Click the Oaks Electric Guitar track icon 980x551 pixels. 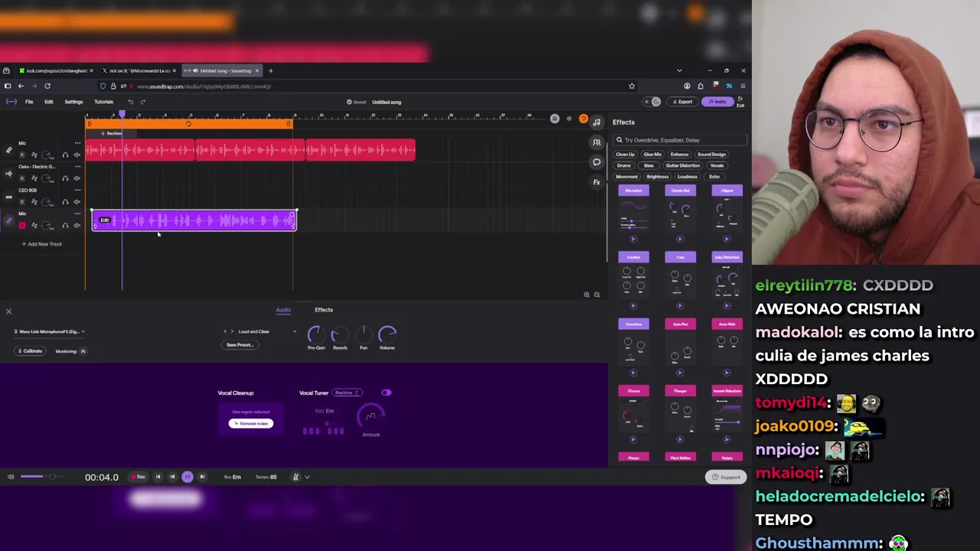(x=9, y=174)
